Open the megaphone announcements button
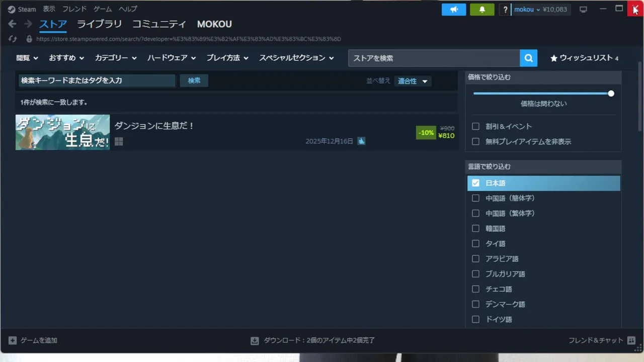 (454, 10)
